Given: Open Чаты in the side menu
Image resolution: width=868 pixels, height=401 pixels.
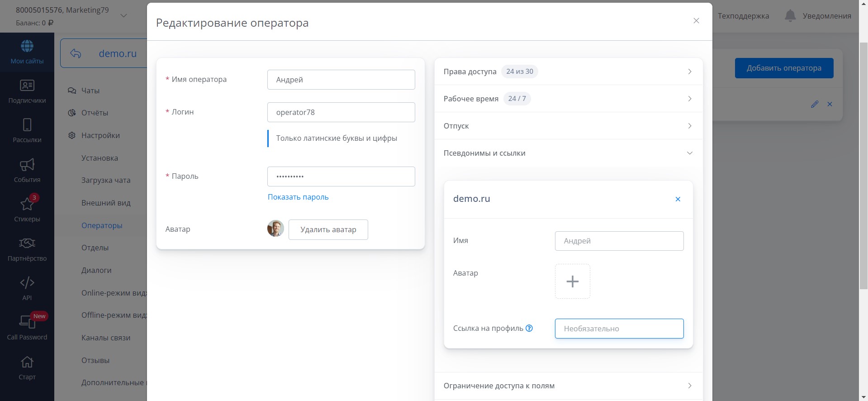Looking at the screenshot, I should click(90, 91).
